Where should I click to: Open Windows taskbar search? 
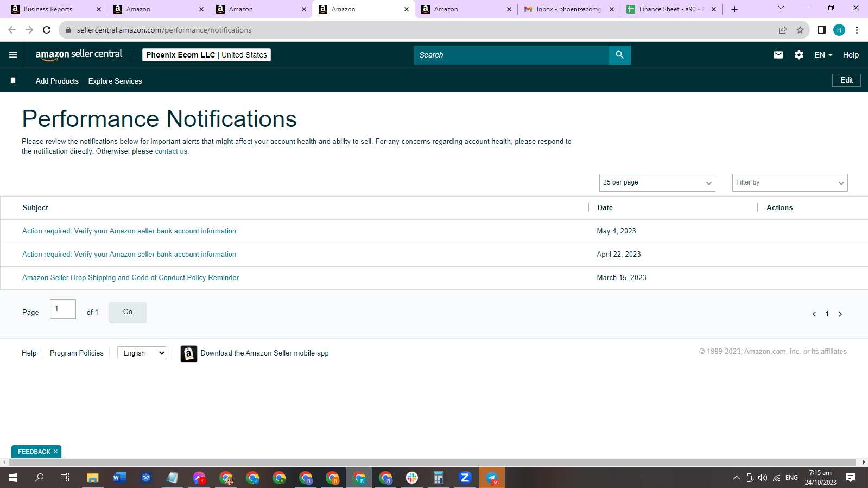[x=39, y=478]
